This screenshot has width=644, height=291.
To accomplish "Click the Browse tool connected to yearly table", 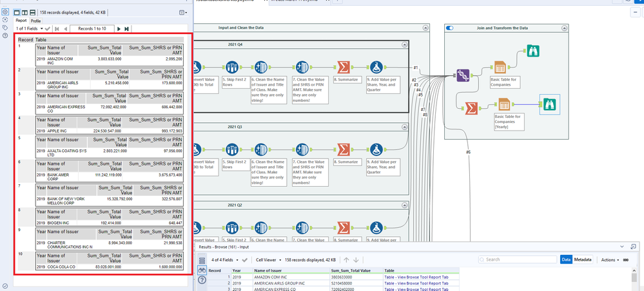I will point(550,104).
